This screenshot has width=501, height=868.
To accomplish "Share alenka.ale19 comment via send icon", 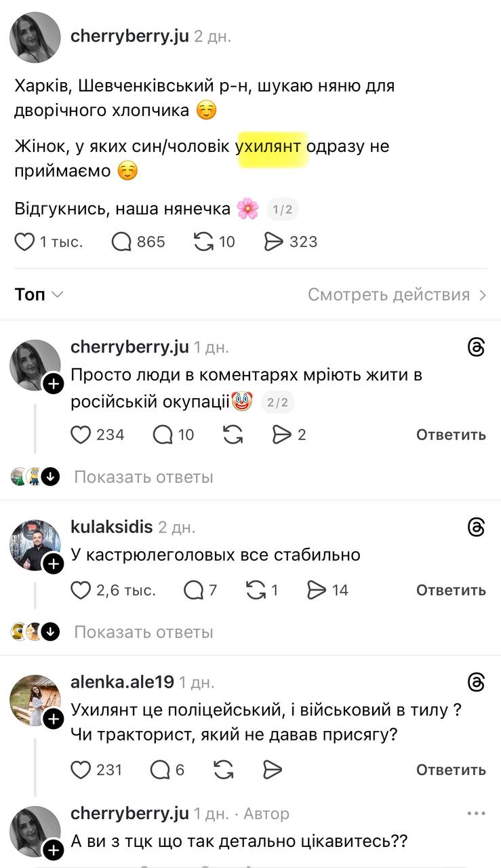I will pyautogui.click(x=272, y=770).
